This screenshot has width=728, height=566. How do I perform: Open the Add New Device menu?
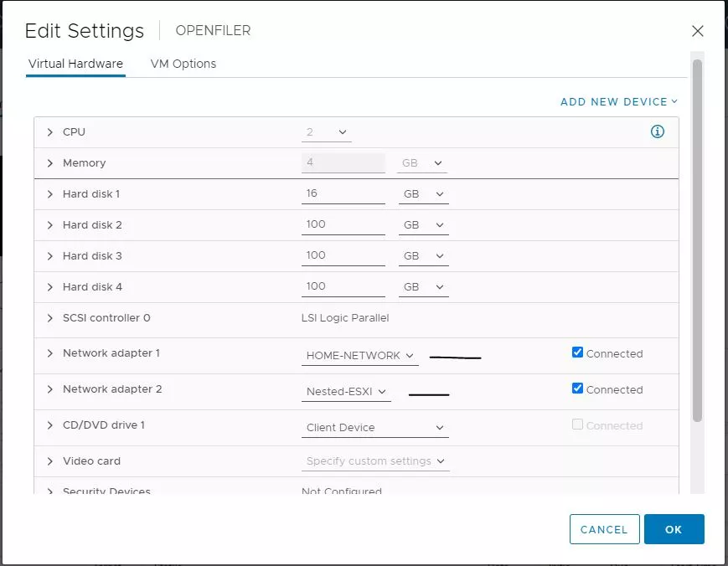pyautogui.click(x=619, y=101)
